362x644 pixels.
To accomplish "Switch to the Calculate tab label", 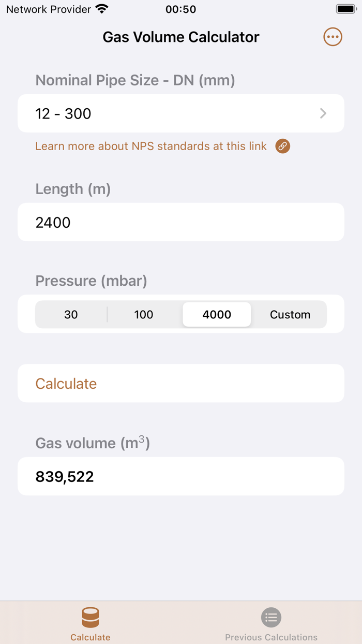I will point(90,637).
